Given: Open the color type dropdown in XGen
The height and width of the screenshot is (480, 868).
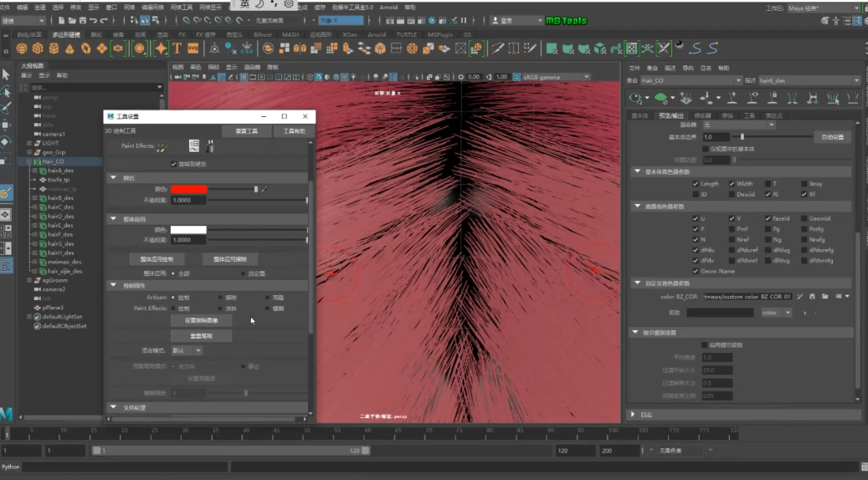Looking at the screenshot, I should click(776, 313).
